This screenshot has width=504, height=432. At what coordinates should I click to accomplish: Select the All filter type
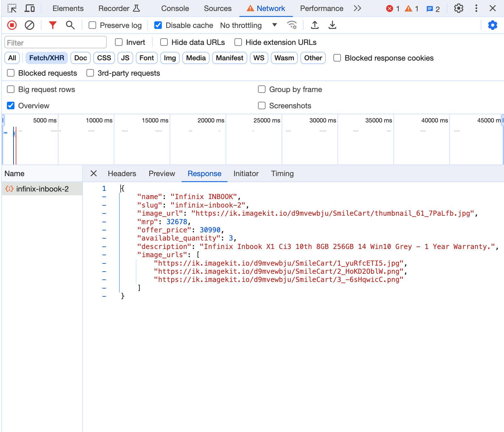pos(12,58)
